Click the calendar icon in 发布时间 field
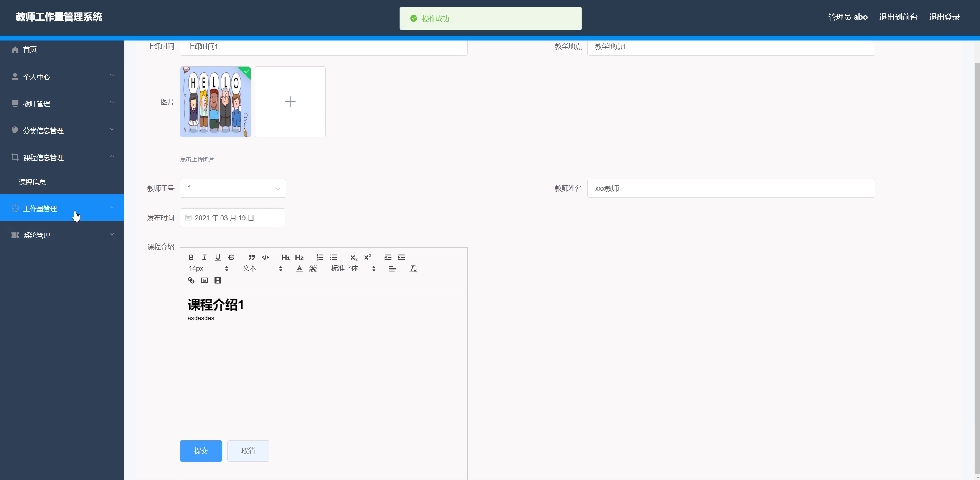 (x=188, y=218)
